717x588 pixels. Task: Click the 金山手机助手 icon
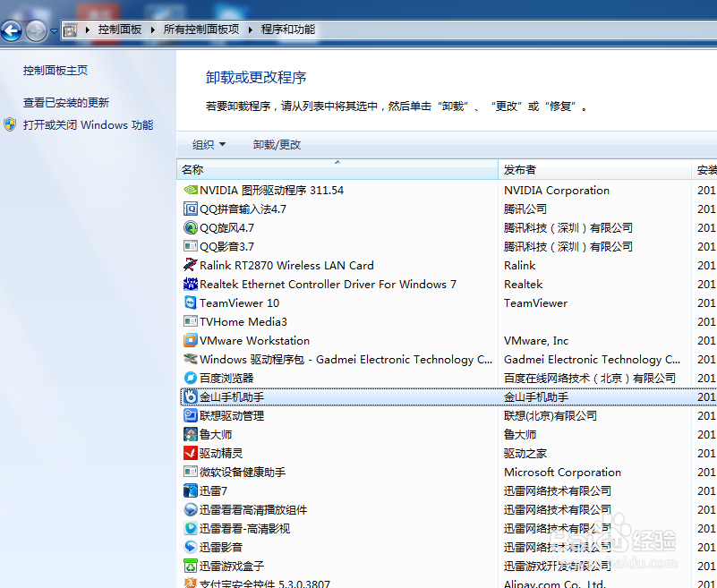(x=191, y=396)
